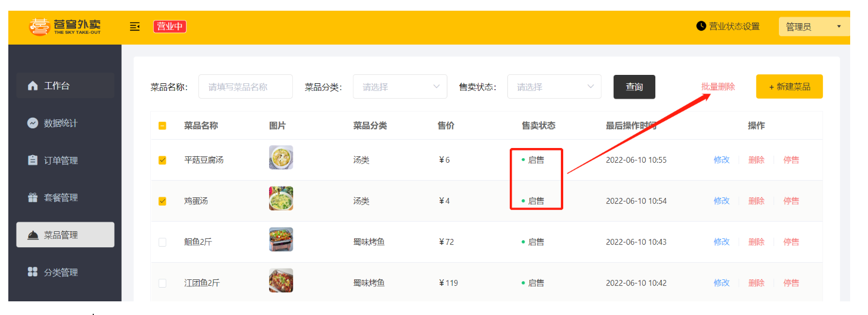This screenshot has height=315, width=868.
Task: Toggle the select-all checkbox in table header
Action: click(x=162, y=126)
